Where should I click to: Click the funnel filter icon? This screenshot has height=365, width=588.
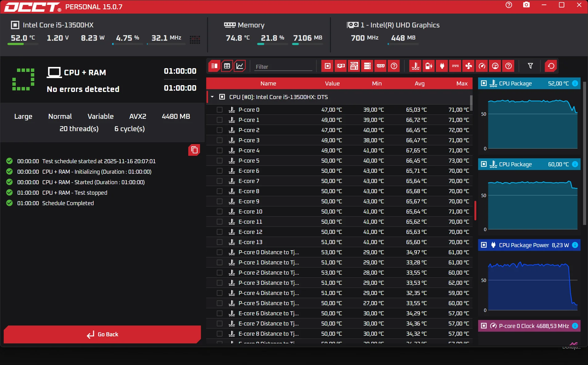coord(530,66)
